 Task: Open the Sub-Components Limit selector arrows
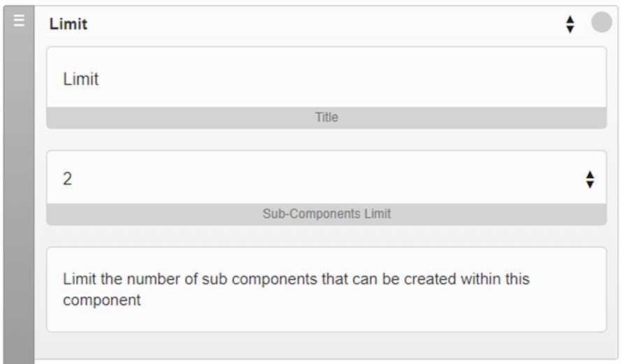(590, 180)
